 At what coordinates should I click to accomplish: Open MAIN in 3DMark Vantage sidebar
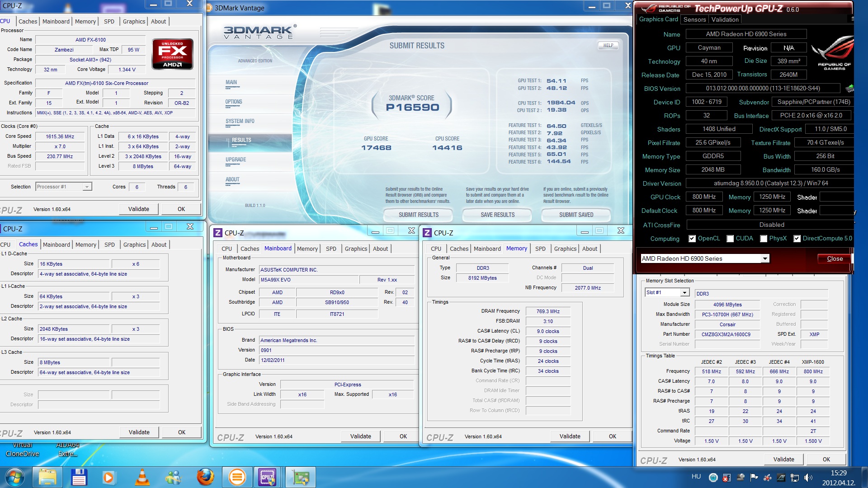click(231, 82)
